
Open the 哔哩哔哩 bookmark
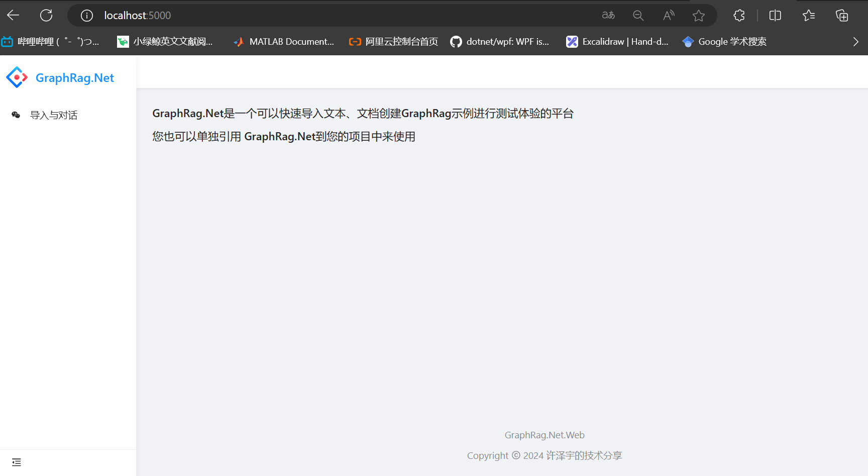tap(50, 42)
